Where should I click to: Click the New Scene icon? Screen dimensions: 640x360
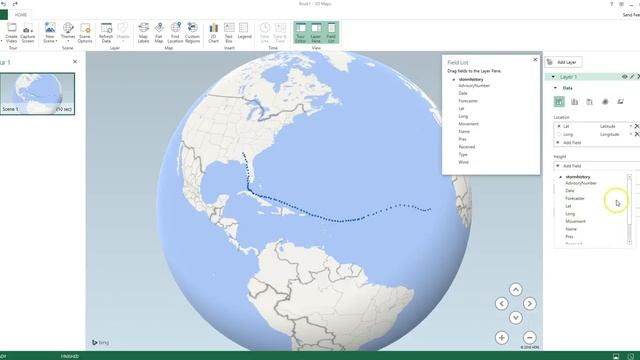(50, 31)
